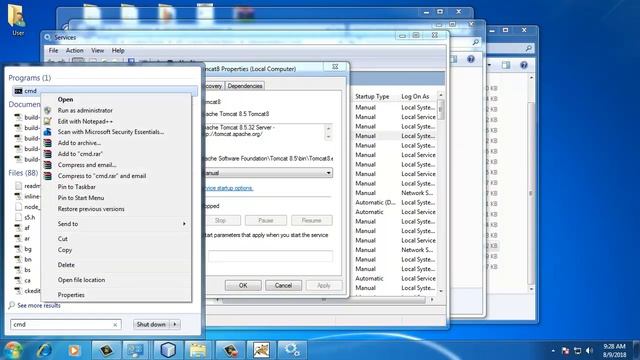This screenshot has height=360, width=640.
Task: Open the Action menu in Services
Action: point(74,51)
